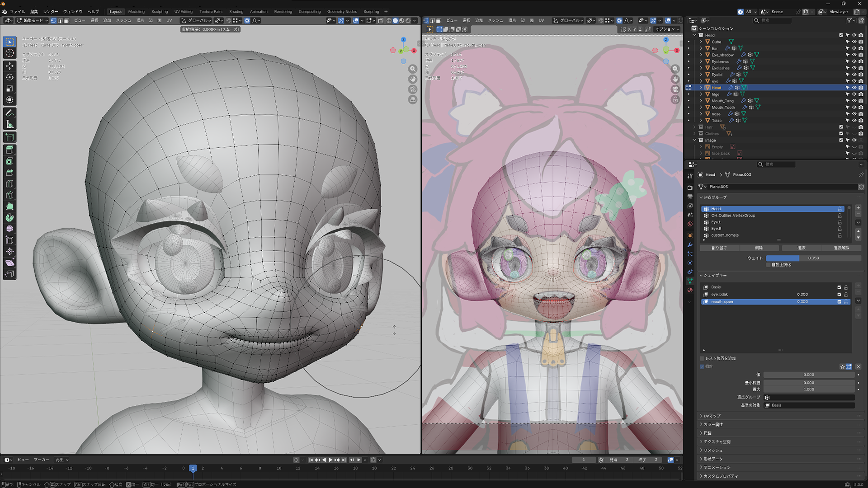Open the ファイル menu
This screenshot has width=868, height=488.
click(x=18, y=12)
